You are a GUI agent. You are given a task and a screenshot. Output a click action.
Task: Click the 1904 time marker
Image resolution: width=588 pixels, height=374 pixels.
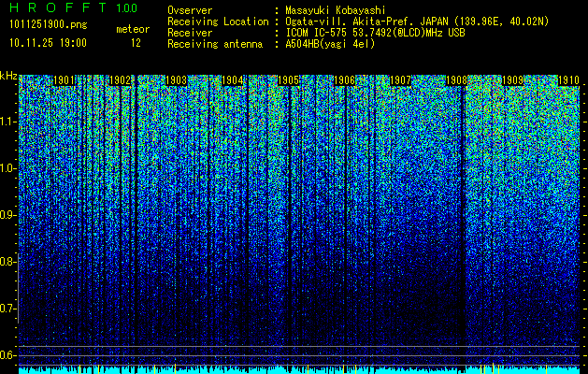(x=233, y=80)
